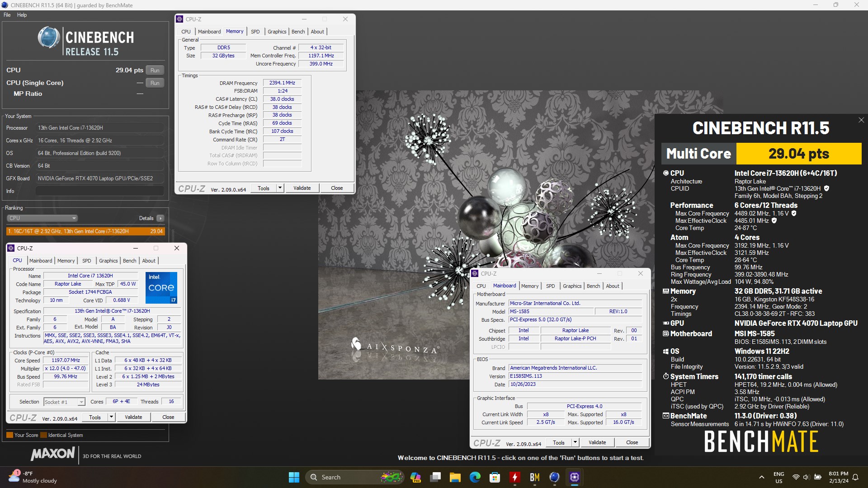Open volume control in system tray

[807, 477]
